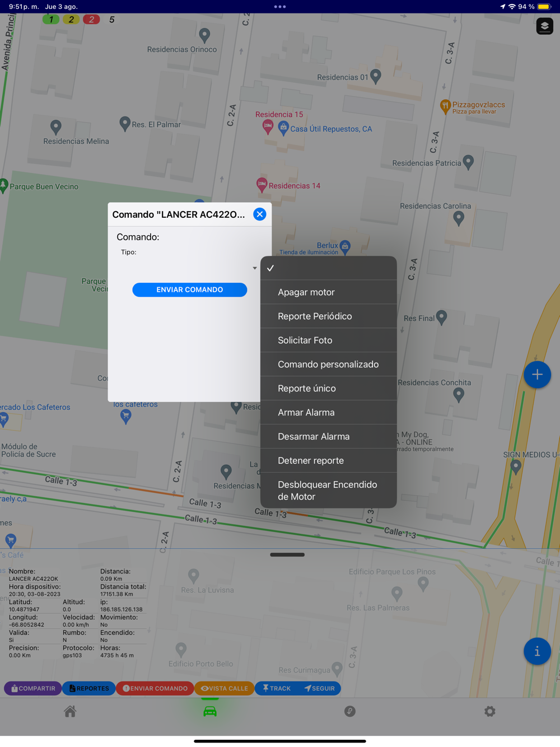Open the settings gear tab
Image resolution: width=560 pixels, height=747 pixels.
(x=490, y=711)
